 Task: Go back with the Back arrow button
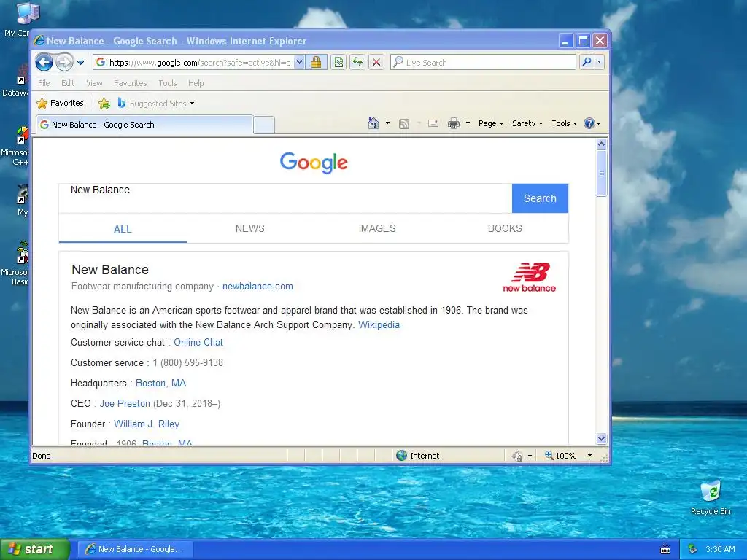tap(44, 62)
